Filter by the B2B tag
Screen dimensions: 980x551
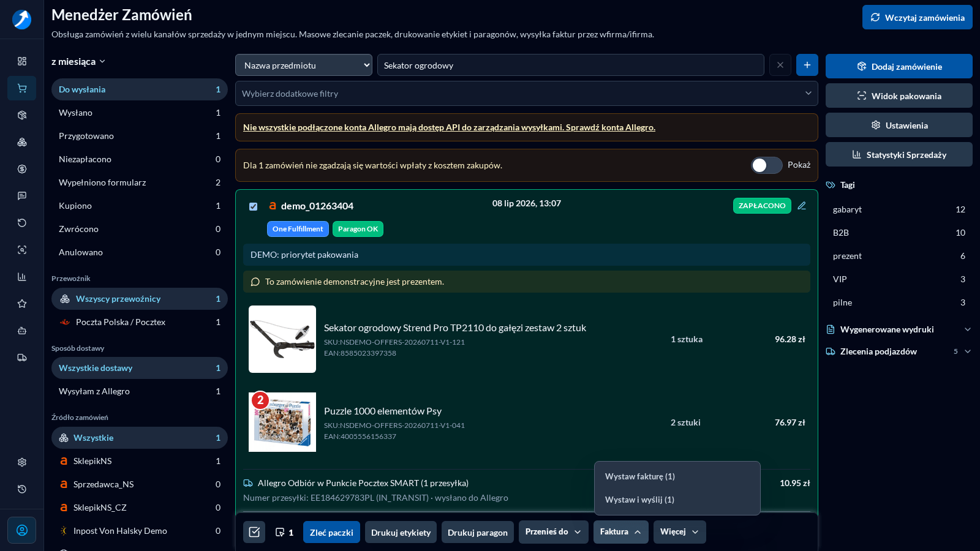[899, 233]
